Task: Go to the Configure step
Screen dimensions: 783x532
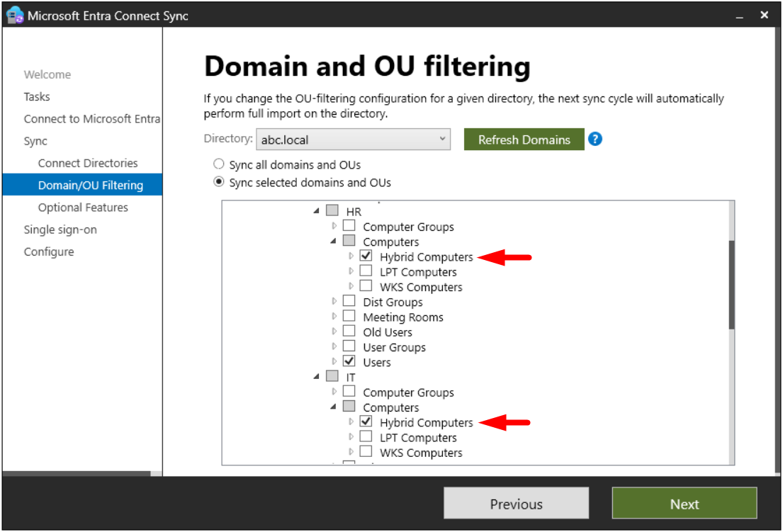Action: [x=49, y=252]
